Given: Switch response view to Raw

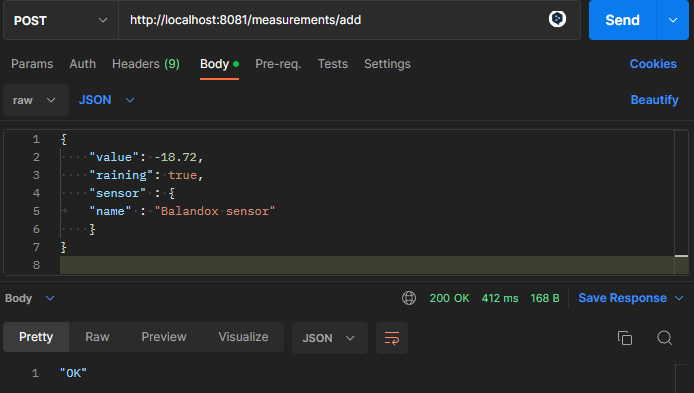Looking at the screenshot, I should tap(97, 337).
